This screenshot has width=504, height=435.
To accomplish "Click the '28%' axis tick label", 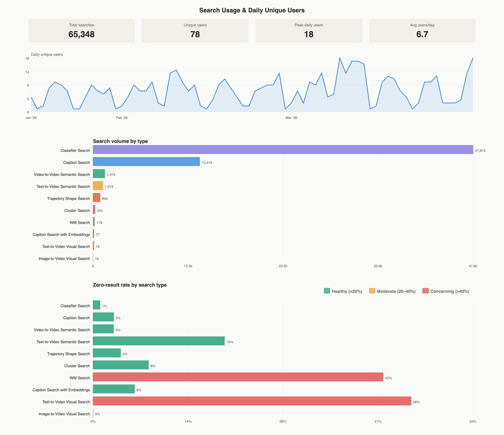I will [283, 422].
